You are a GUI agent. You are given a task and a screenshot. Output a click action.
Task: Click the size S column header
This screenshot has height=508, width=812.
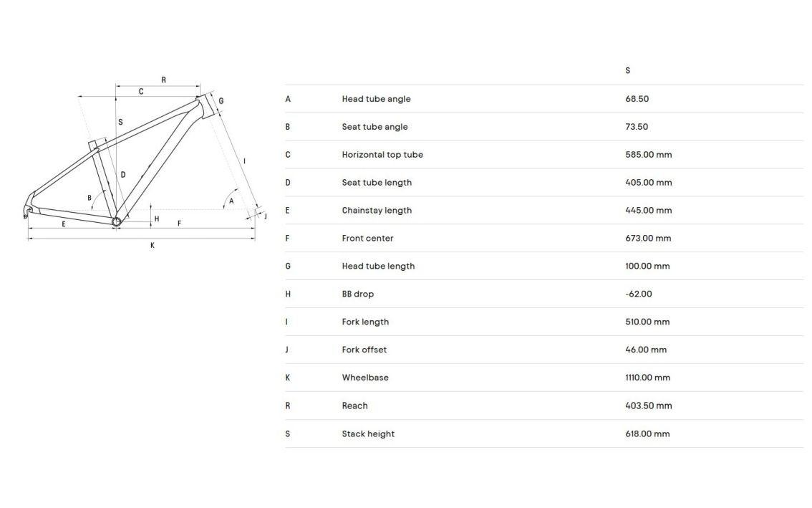coord(628,71)
